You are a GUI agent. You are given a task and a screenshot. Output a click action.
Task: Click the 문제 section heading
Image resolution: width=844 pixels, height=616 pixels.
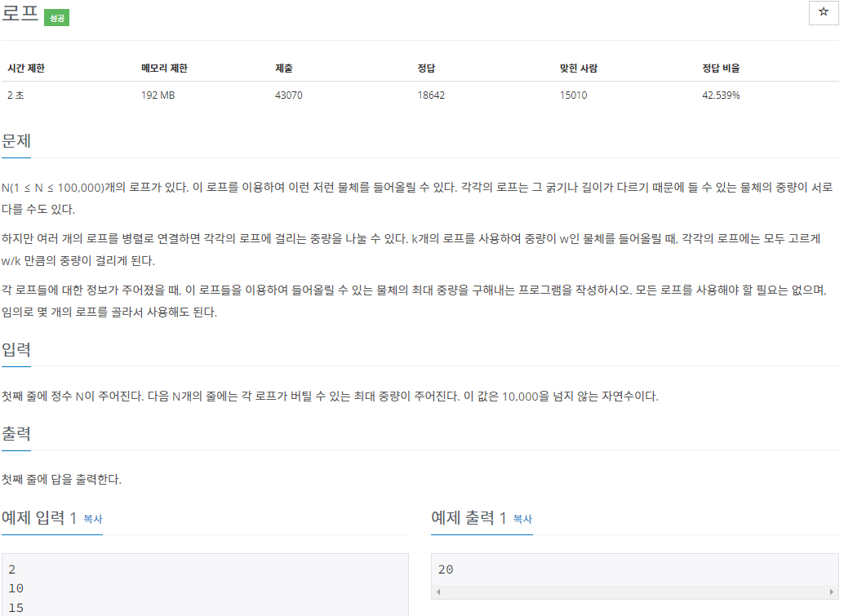point(16,141)
